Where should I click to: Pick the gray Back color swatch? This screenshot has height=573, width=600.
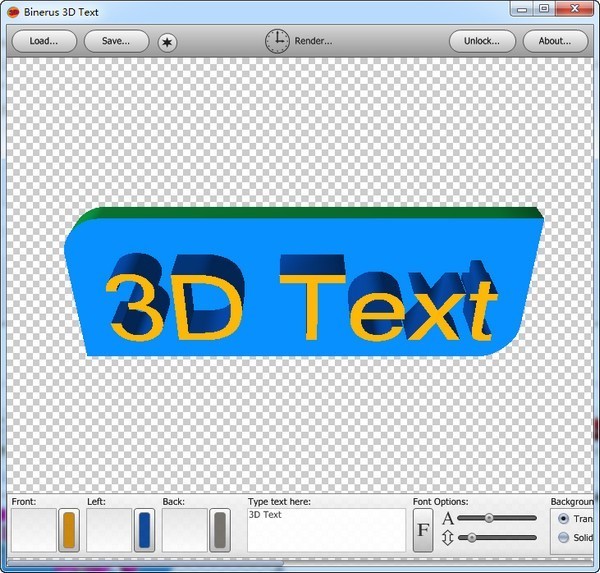(220, 530)
